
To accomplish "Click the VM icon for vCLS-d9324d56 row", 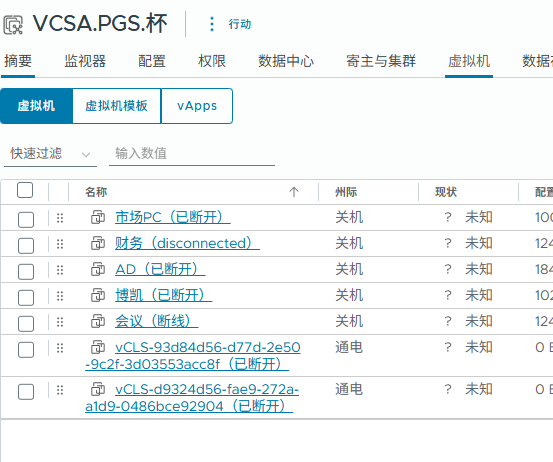I will click(x=98, y=389).
